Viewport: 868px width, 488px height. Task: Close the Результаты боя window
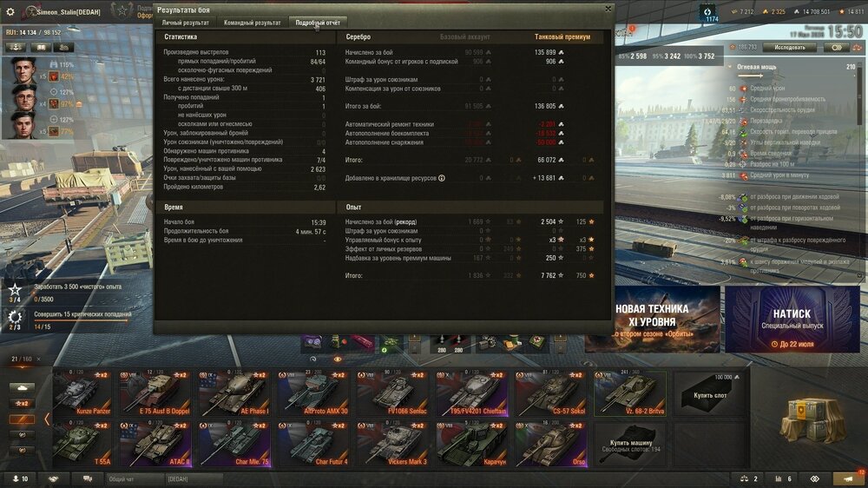(x=608, y=9)
